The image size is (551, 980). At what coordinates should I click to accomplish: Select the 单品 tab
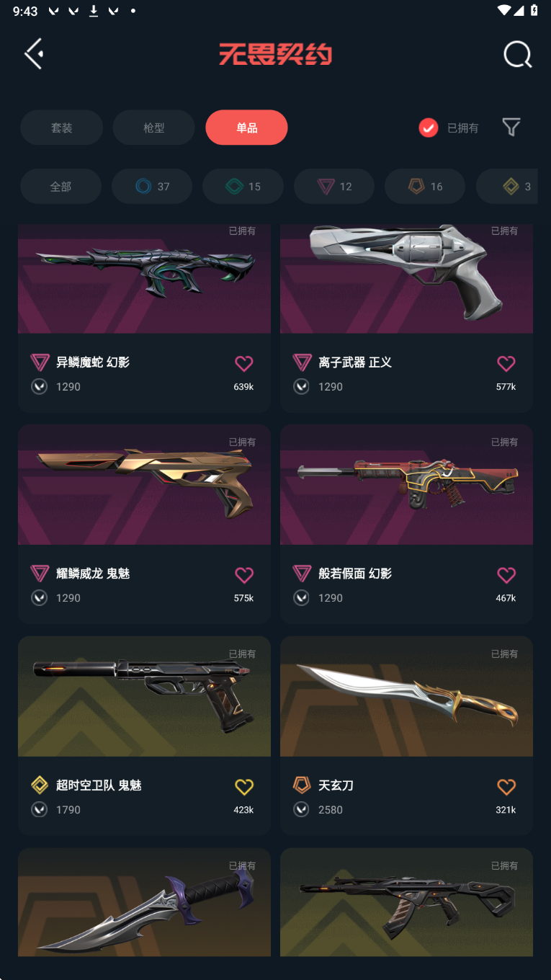coord(246,128)
